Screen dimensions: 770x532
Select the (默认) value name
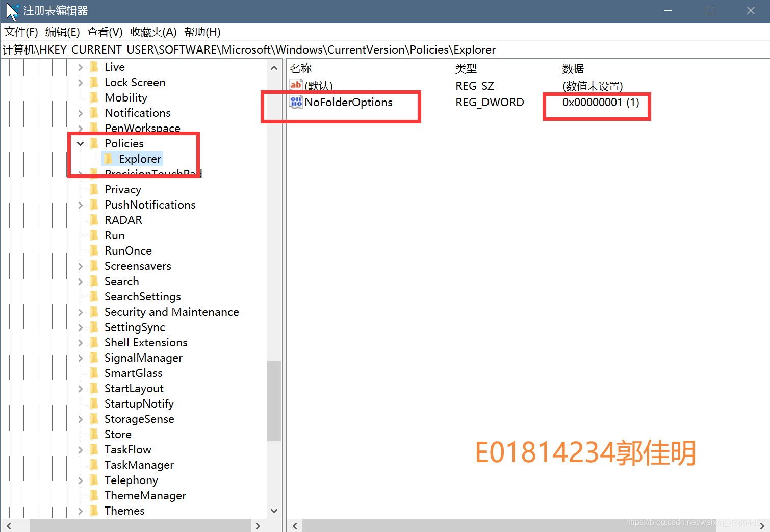tap(319, 86)
